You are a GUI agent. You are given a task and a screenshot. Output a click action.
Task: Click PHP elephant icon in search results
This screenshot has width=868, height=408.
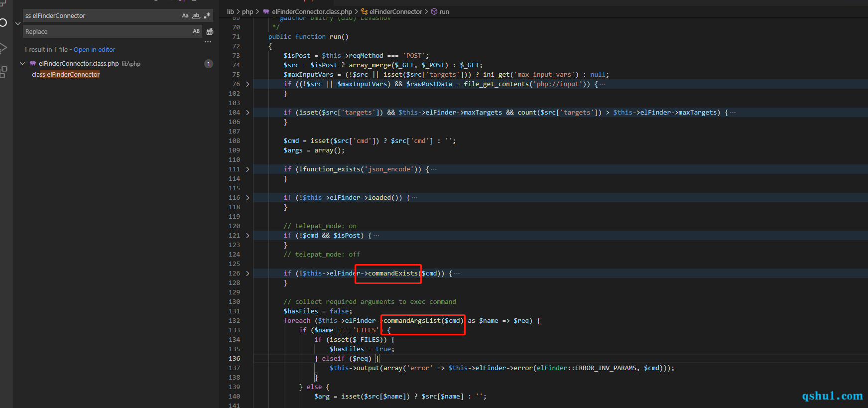pyautogui.click(x=33, y=63)
